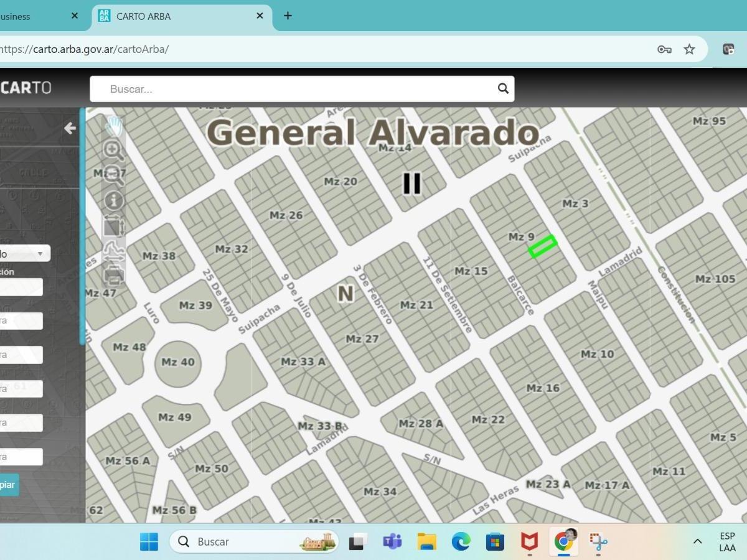Select the distance measurement tool
Viewport: 747px width, 560px height.
tap(114, 251)
